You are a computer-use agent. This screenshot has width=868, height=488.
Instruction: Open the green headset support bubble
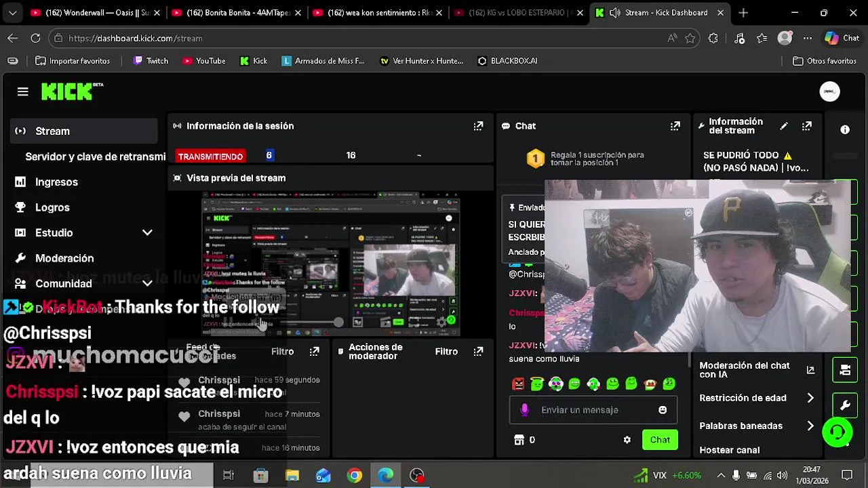(837, 432)
